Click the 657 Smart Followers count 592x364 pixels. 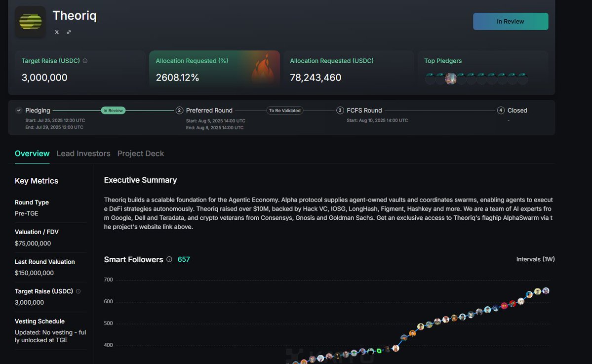pos(184,259)
